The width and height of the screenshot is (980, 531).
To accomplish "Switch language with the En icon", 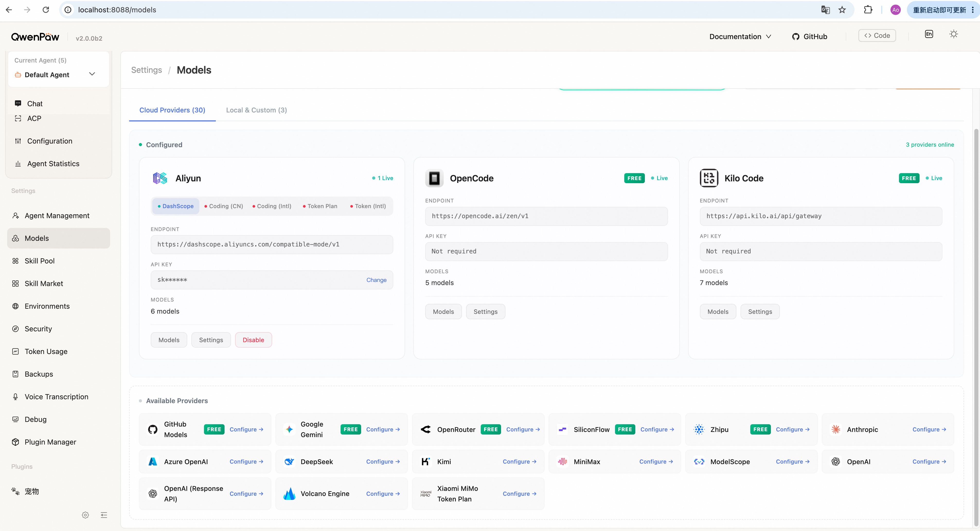I will [929, 34].
